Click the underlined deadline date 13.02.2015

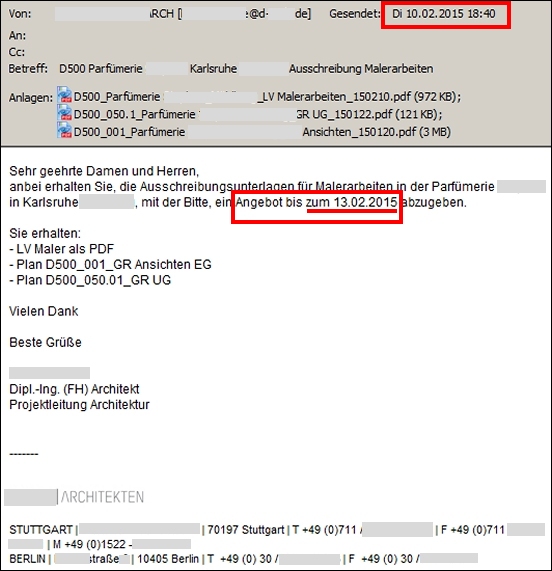[365, 202]
